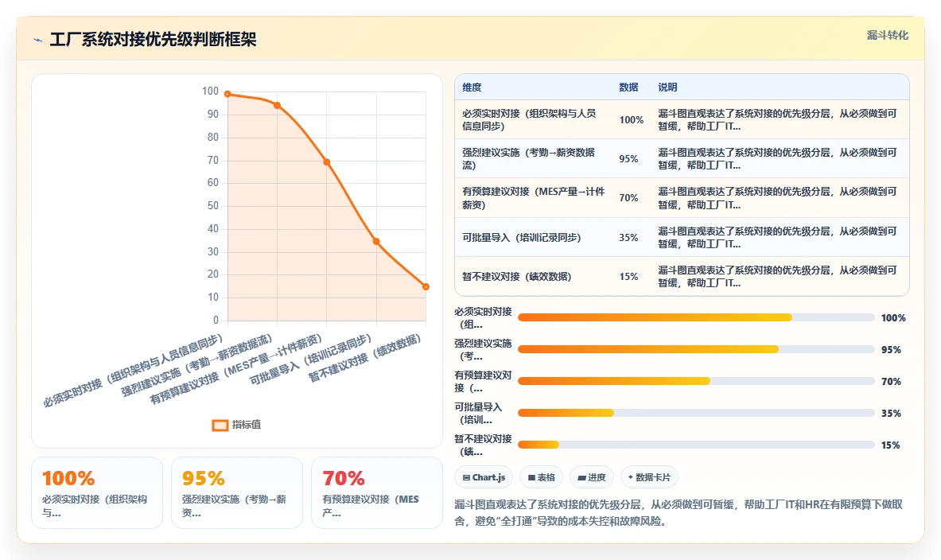This screenshot has height=560, width=941.
Task: Click the 漏斗转化 tag in header
Action: 887,36
